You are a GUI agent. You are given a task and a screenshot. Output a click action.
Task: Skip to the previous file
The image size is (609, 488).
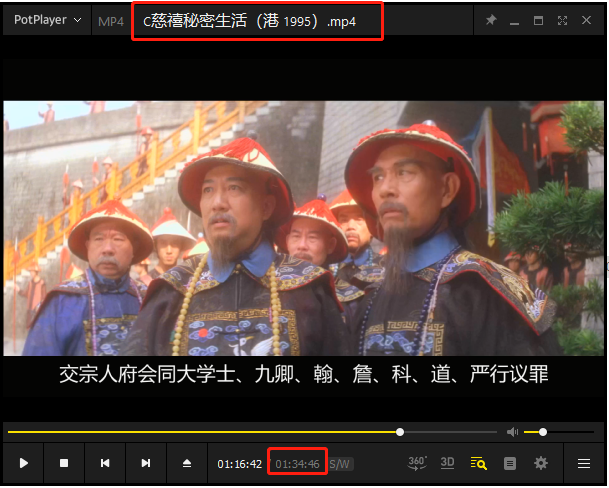105,463
